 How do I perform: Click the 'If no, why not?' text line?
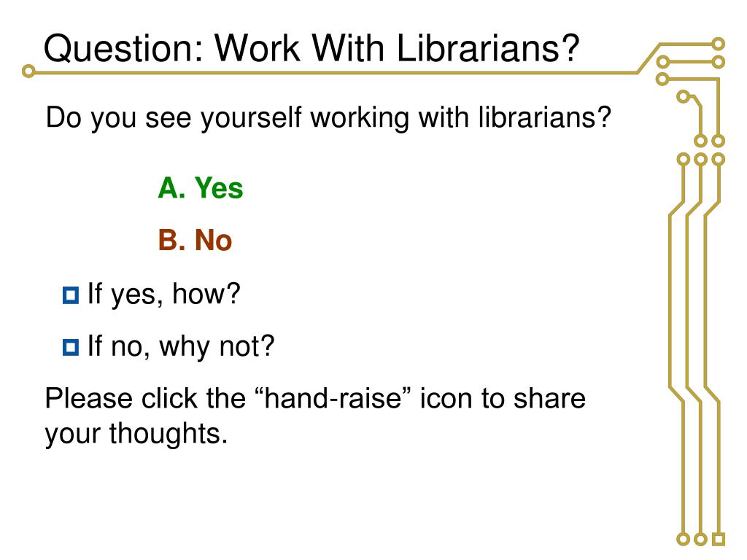tap(181, 346)
